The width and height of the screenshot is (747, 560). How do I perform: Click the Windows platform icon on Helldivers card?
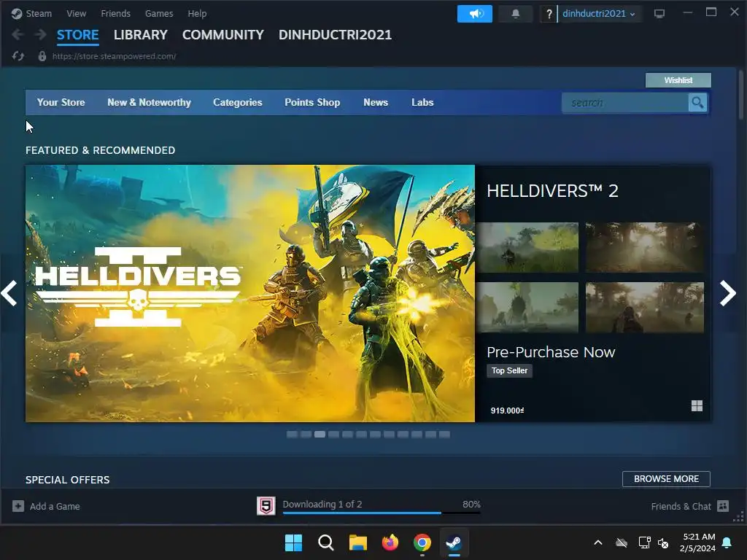click(697, 405)
